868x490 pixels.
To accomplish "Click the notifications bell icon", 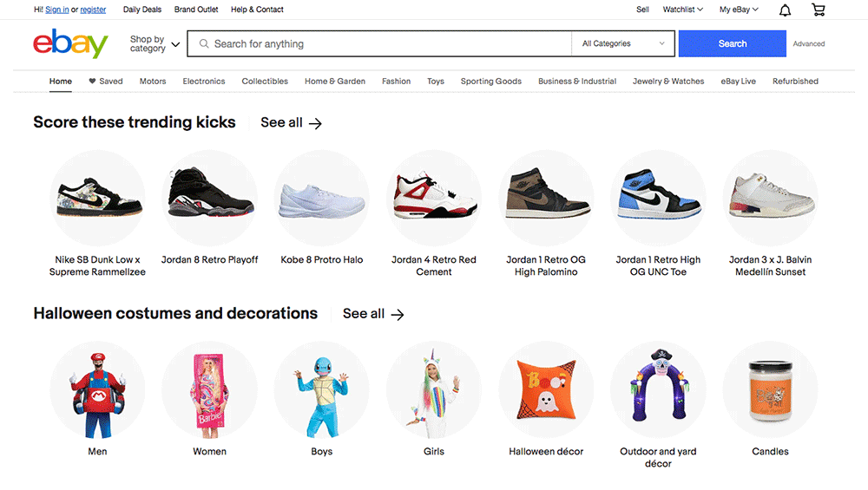I will (785, 10).
